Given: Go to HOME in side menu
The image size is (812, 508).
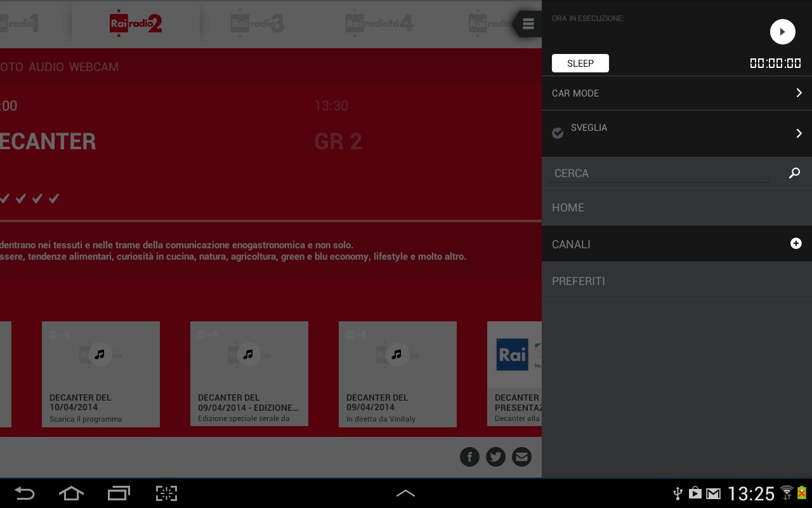Looking at the screenshot, I should coord(677,208).
